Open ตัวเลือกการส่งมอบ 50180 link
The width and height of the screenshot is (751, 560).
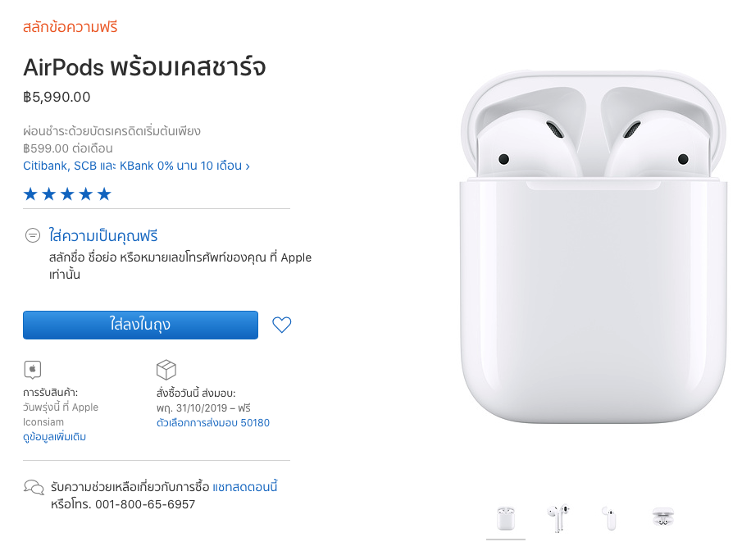[x=213, y=423]
